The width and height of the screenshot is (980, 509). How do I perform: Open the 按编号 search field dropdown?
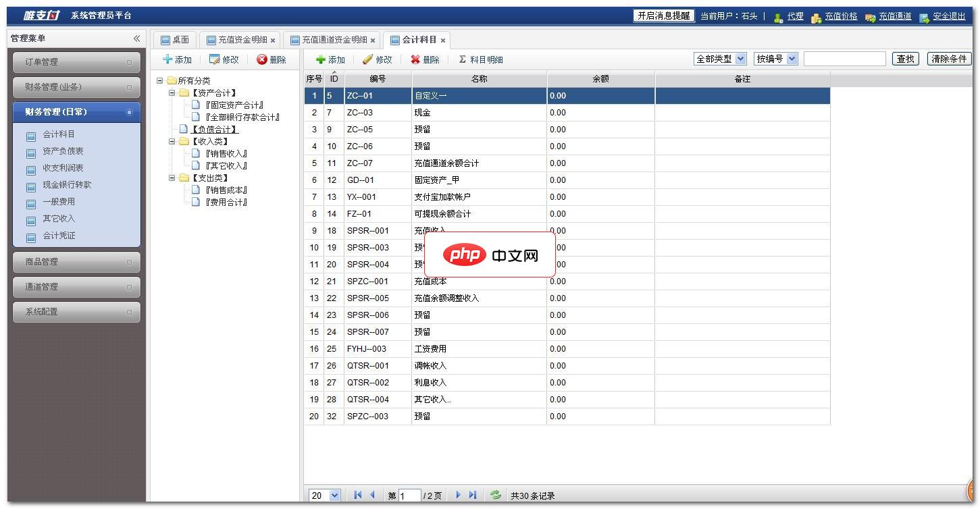point(775,58)
